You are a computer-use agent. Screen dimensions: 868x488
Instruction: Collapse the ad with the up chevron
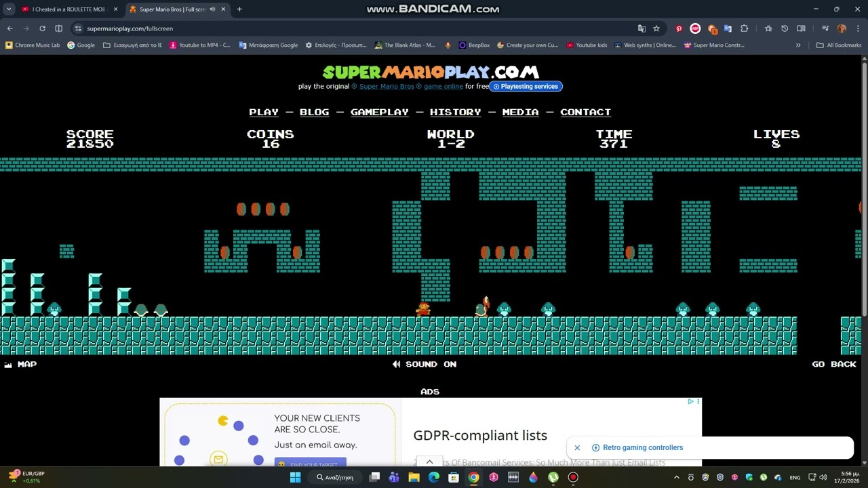(429, 462)
